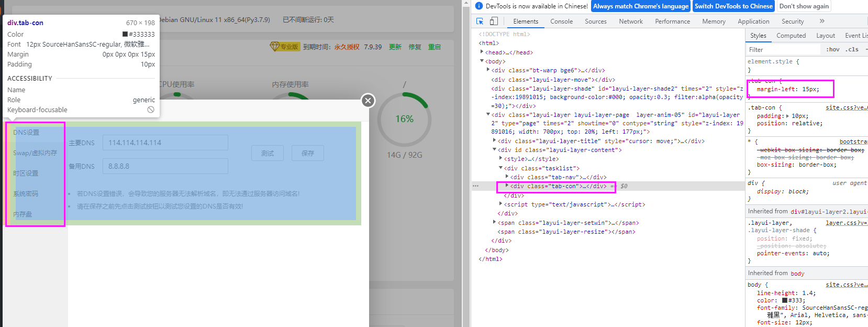
Task: Open the DNS设置 side tab
Action: click(x=26, y=133)
